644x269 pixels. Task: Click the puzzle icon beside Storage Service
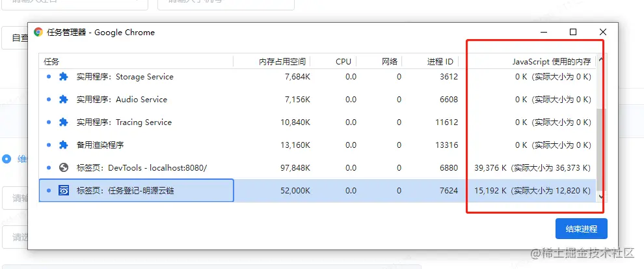point(63,76)
